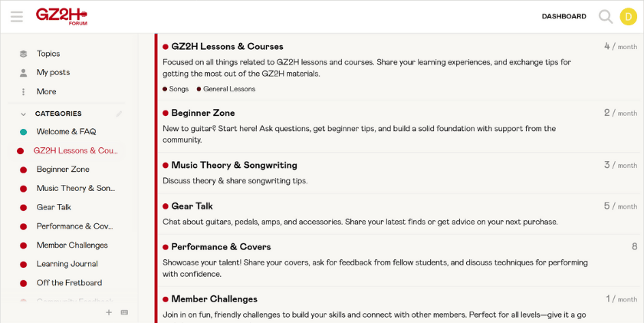Viewport: 644px width, 323px height.
Task: Open keyboard shortcuts icon at sidebar bottom
Action: pos(124,312)
